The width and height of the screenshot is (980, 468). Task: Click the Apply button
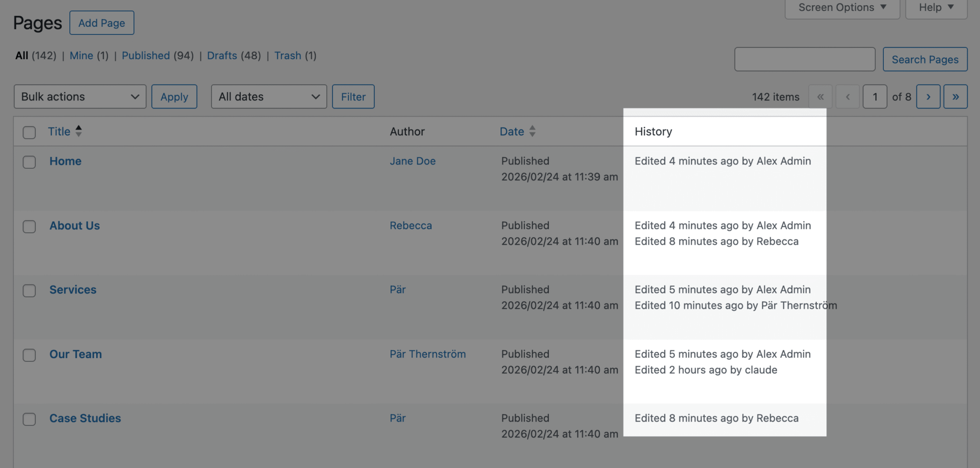pyautogui.click(x=174, y=97)
